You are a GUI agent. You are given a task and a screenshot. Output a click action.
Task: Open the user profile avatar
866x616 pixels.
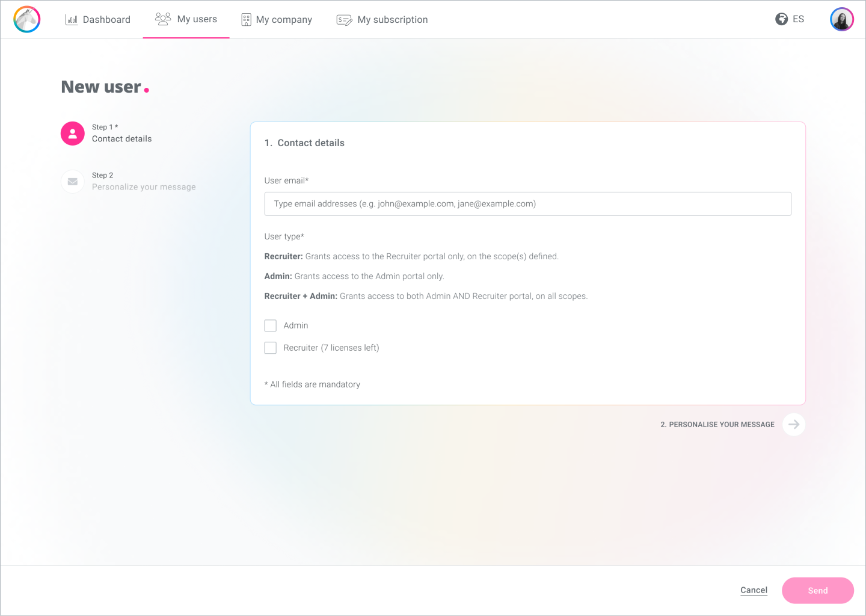(842, 19)
